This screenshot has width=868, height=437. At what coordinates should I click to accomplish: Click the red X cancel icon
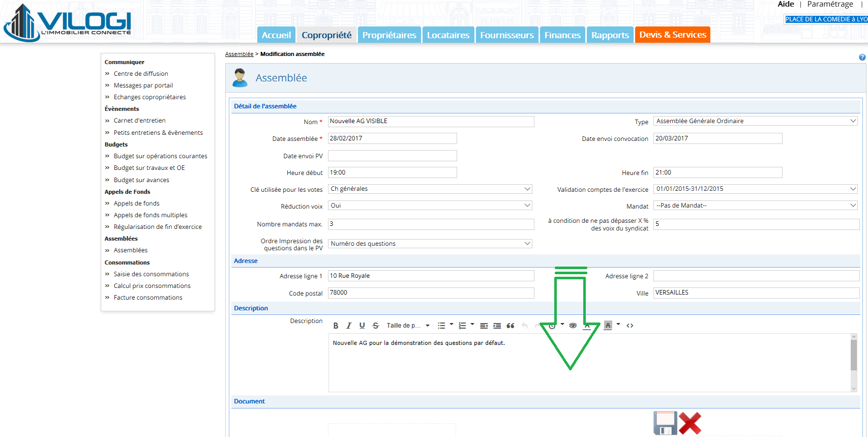(690, 423)
